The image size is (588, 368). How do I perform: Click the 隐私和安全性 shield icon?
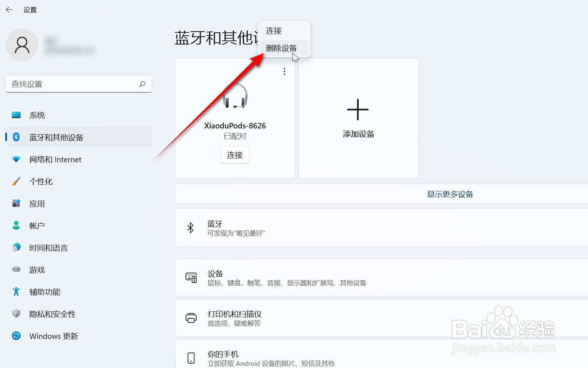point(16,314)
